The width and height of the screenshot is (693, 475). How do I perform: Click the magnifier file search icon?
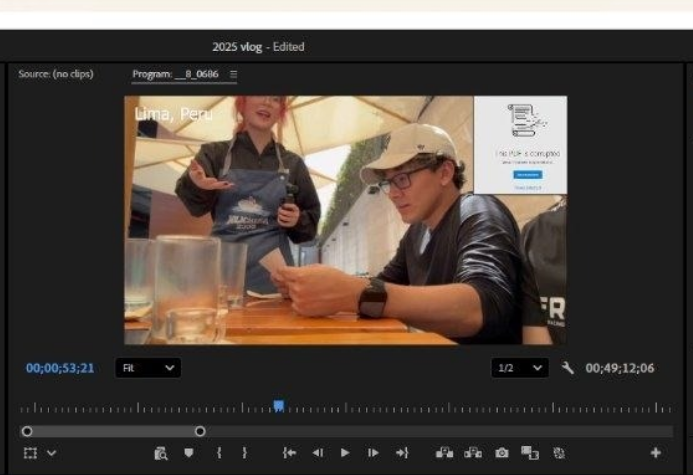[161, 453]
